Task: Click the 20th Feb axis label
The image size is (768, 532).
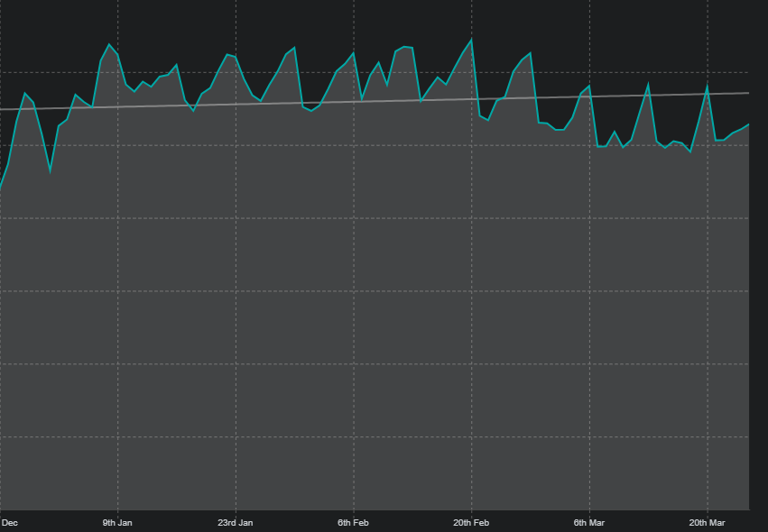Action: [471, 522]
